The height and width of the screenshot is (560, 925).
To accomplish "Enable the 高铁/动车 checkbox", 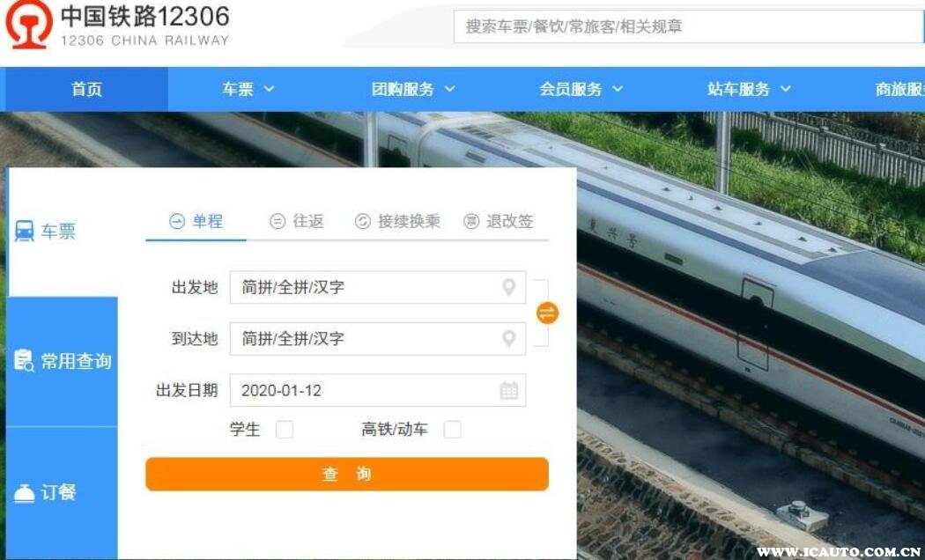I will pyautogui.click(x=453, y=429).
